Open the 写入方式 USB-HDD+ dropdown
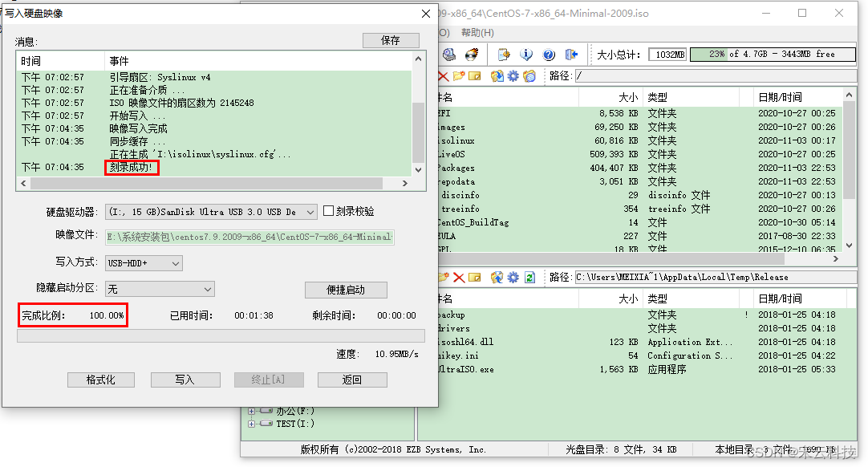Viewport: 868px width, 467px height. pos(144,263)
